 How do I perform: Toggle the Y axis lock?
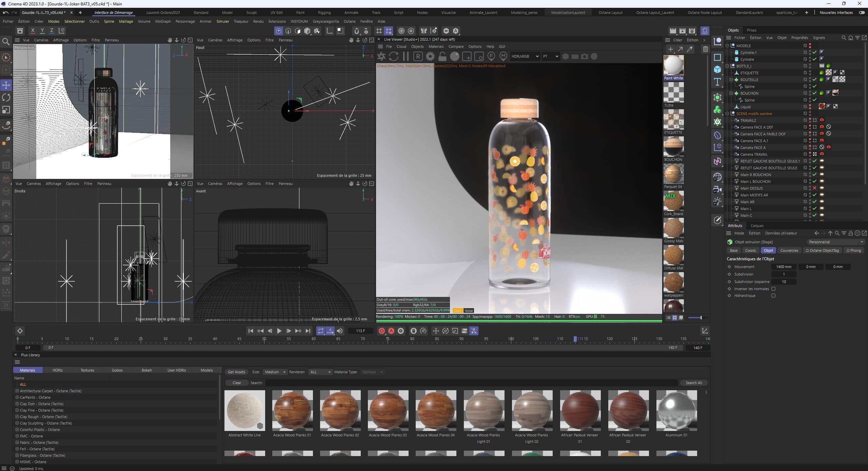(x=42, y=31)
